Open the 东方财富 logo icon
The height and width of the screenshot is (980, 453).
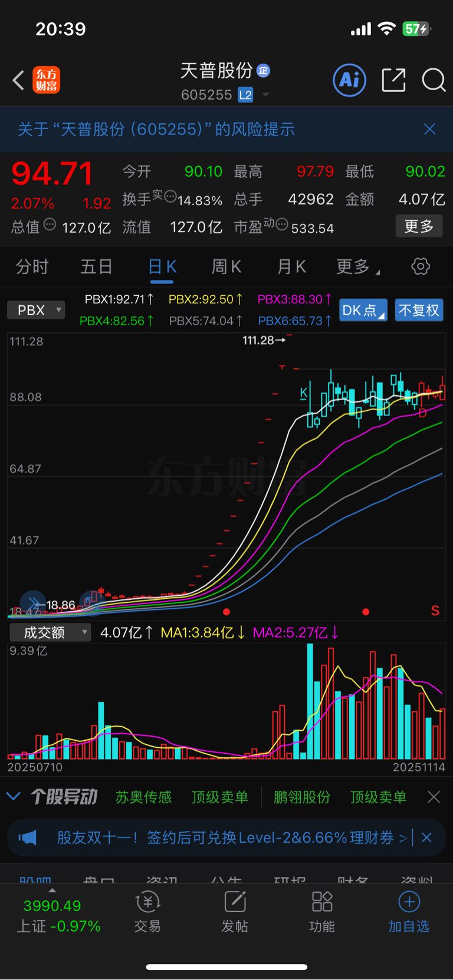(47, 80)
